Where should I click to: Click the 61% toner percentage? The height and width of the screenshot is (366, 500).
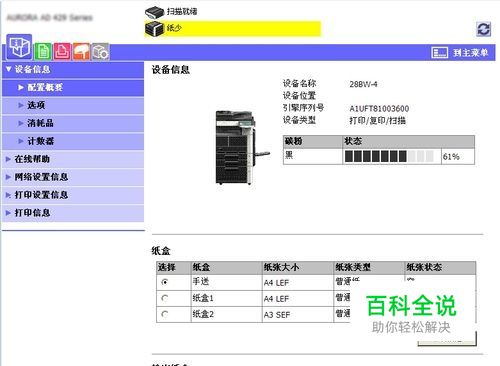[451, 157]
